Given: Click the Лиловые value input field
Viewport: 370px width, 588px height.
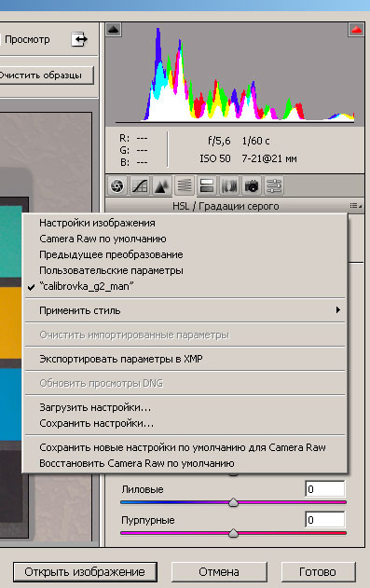Looking at the screenshot, I should (x=325, y=489).
